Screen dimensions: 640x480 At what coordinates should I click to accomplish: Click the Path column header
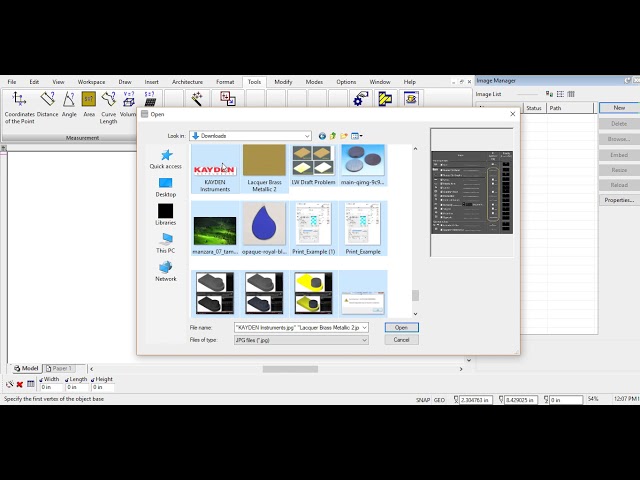pyautogui.click(x=570, y=108)
